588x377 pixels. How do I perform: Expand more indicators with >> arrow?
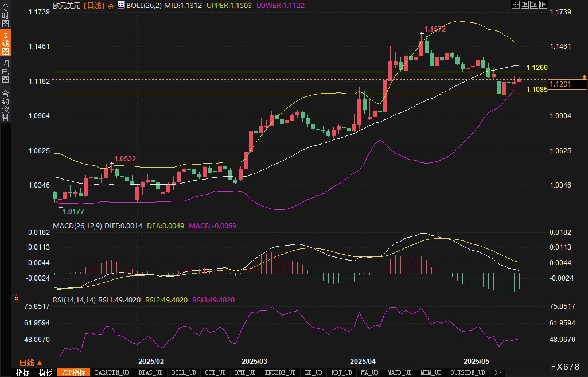(x=498, y=372)
